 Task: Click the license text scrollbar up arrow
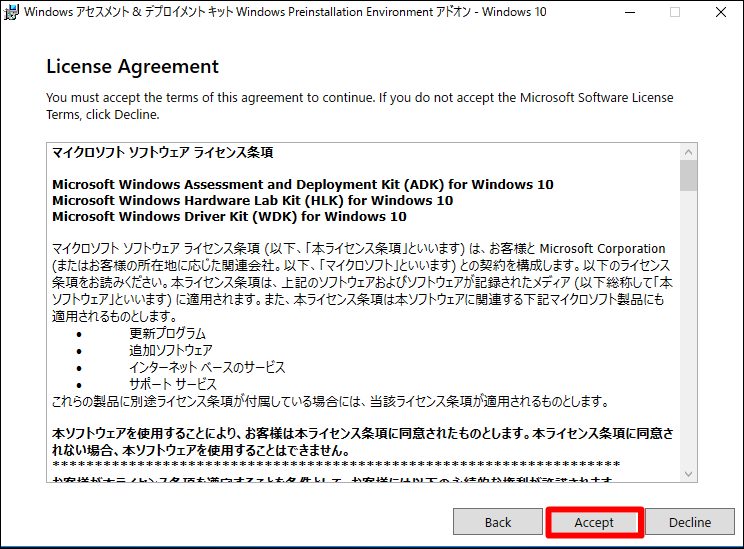[x=688, y=152]
